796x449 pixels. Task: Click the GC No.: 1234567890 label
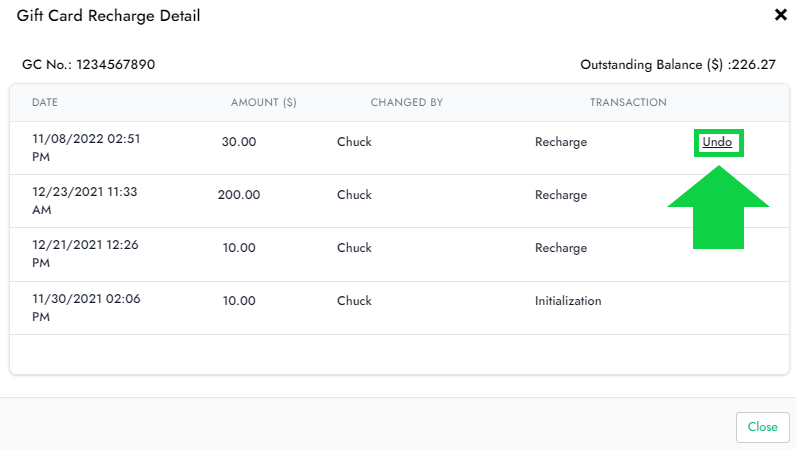point(88,65)
